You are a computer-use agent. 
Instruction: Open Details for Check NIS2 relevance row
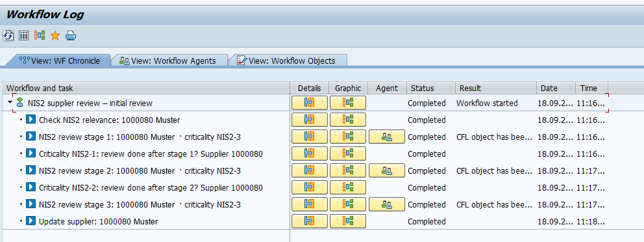(x=310, y=120)
